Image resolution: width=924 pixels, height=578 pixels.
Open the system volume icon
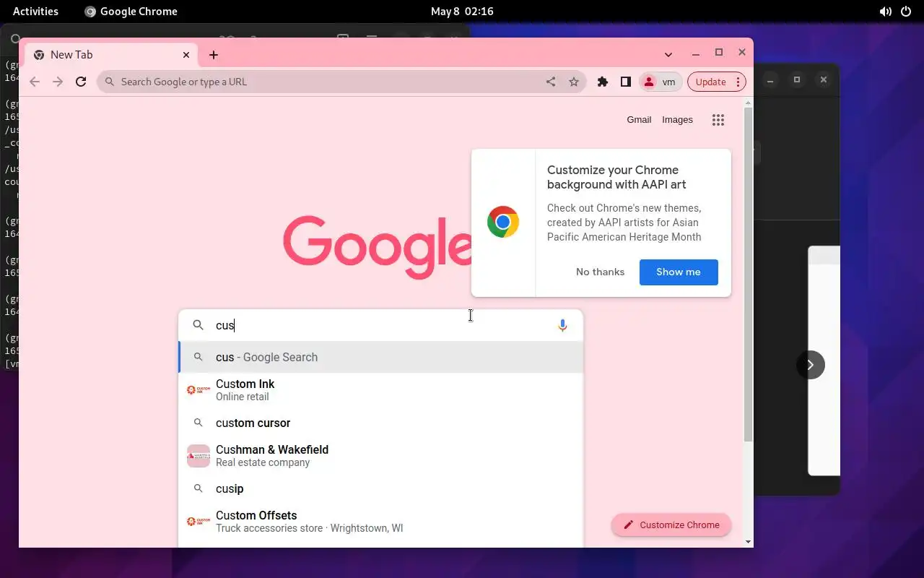point(885,12)
